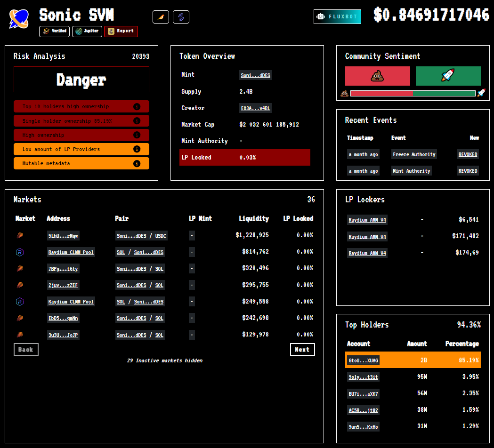Click market icon for 5LhU...rMqw row
This screenshot has width=494, height=448.
[x=20, y=235]
